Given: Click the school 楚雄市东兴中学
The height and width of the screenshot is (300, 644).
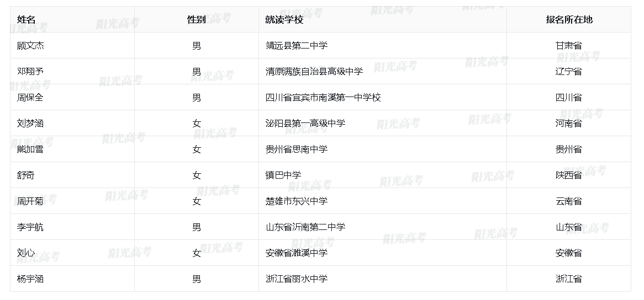Looking at the screenshot, I should tap(297, 201).
